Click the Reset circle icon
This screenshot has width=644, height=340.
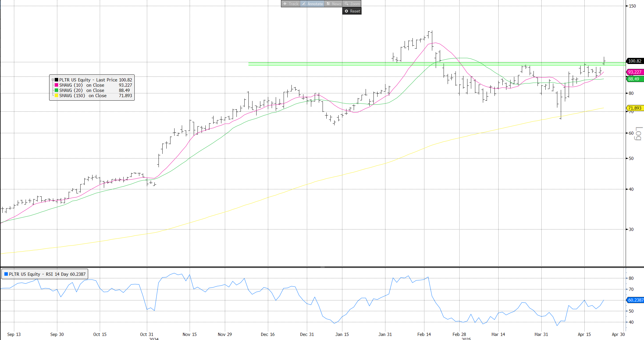point(346,11)
